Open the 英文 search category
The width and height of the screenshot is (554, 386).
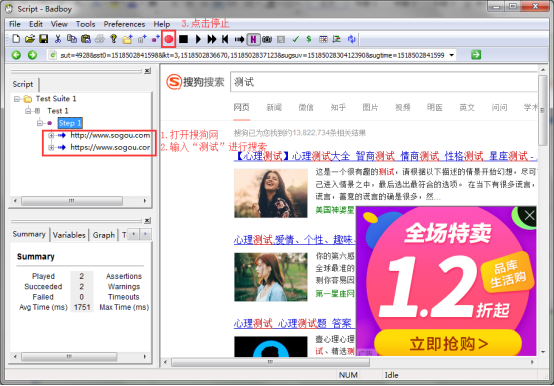click(467, 107)
